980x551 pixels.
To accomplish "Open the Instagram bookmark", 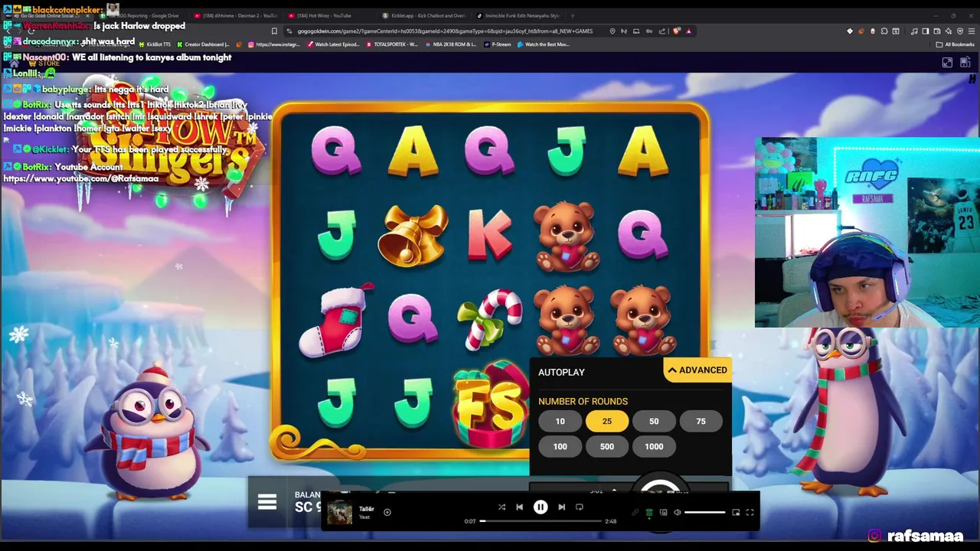I will coord(273,44).
